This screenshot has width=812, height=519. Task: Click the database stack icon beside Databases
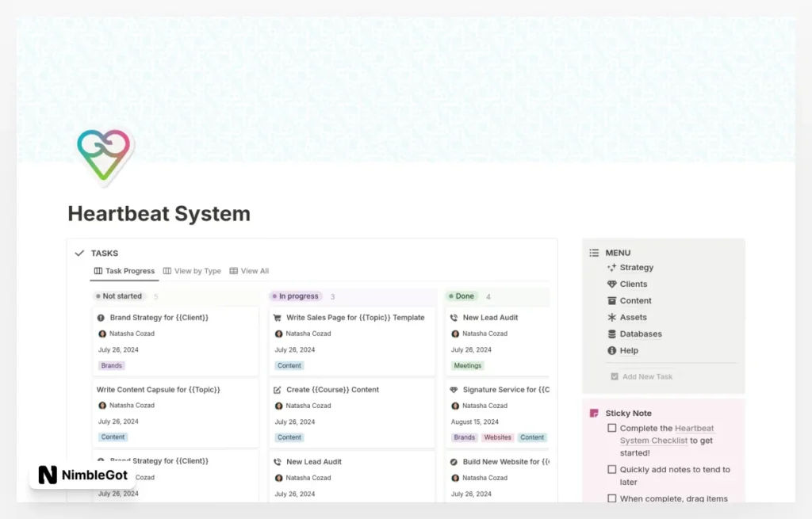[x=611, y=334]
